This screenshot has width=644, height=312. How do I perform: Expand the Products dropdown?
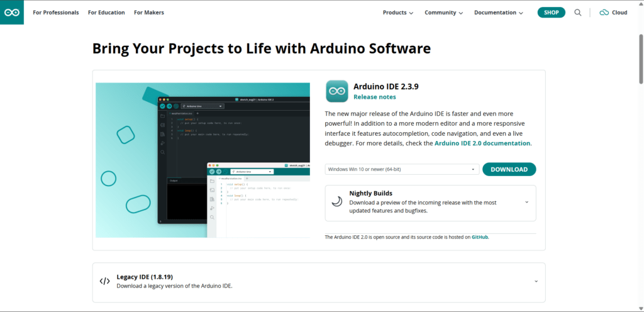click(398, 13)
